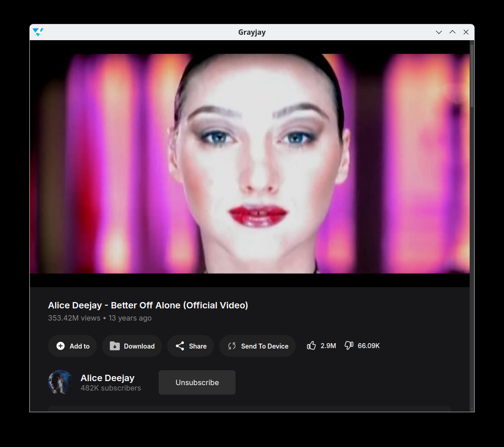Select the video title 'Alice Deejay - Better Off Alone'

148,305
